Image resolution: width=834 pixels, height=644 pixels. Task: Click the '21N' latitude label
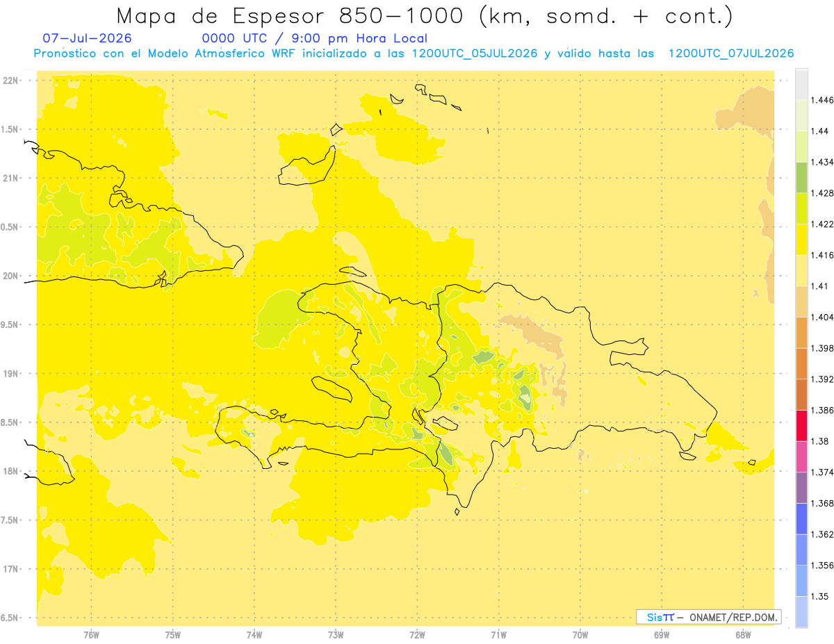(x=11, y=178)
